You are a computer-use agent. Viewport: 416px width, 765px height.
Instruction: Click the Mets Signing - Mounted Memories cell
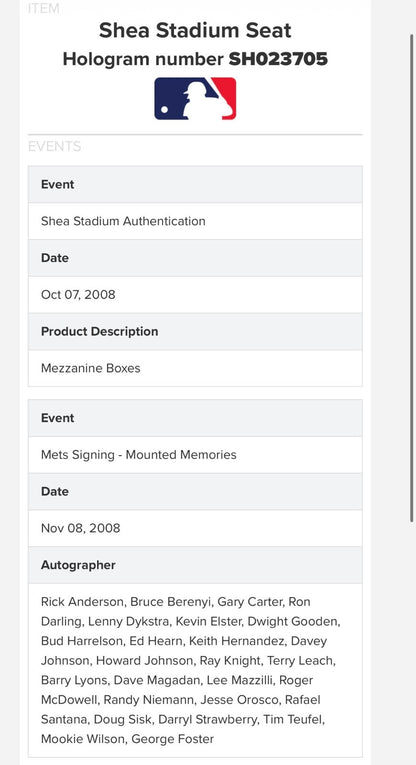(x=195, y=455)
